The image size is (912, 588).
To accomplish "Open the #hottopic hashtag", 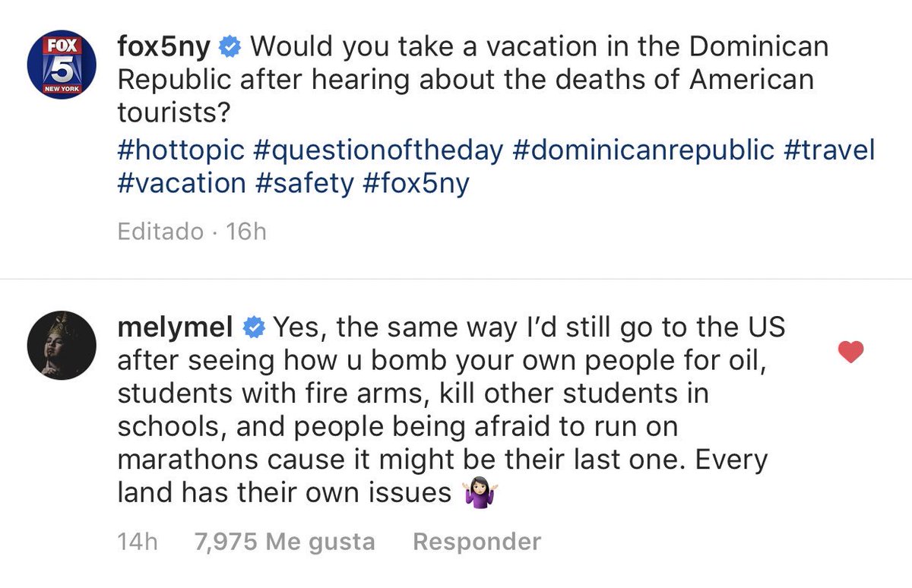I will (181, 150).
